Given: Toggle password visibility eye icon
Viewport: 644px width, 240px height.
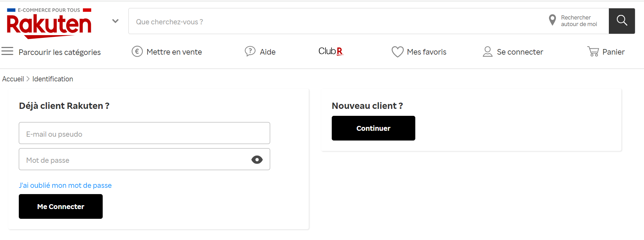Looking at the screenshot, I should tap(257, 160).
